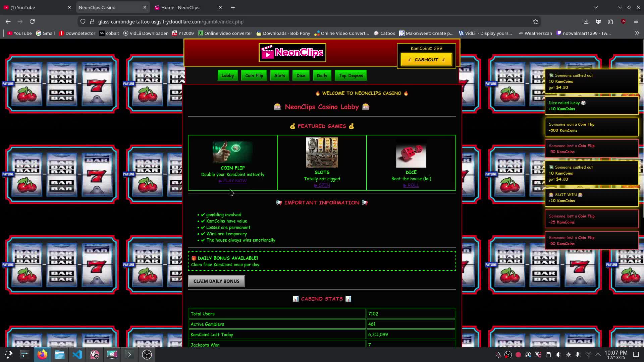
Task: Open VS Code from the taskbar
Action: 77,354
